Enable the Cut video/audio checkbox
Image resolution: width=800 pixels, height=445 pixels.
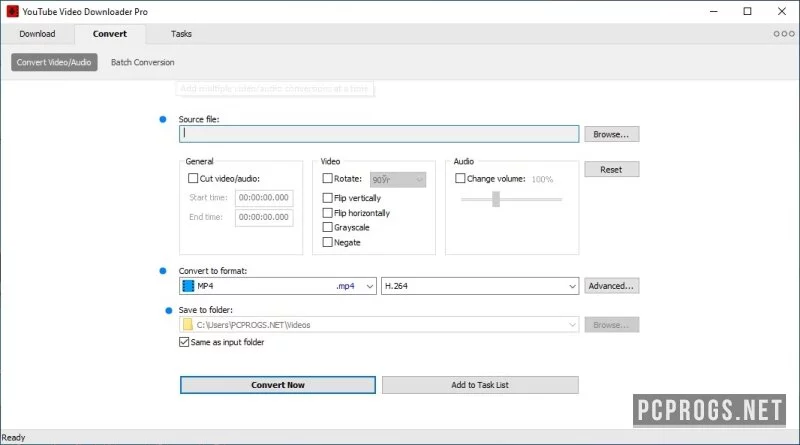193,178
